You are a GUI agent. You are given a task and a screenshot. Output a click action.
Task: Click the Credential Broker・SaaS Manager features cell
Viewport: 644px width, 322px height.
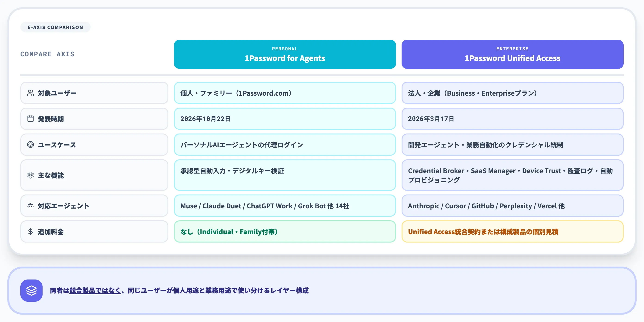tap(512, 175)
